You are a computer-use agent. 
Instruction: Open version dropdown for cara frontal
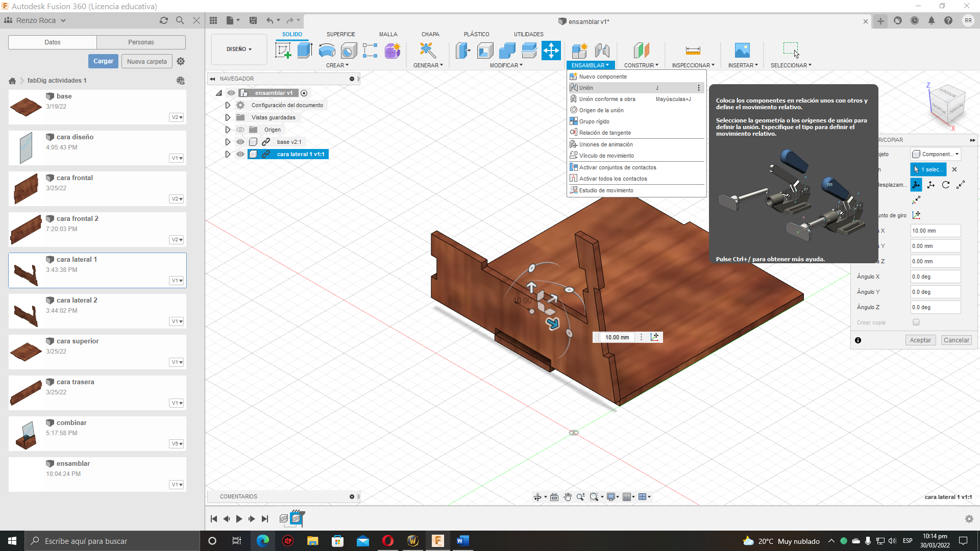[x=177, y=199]
